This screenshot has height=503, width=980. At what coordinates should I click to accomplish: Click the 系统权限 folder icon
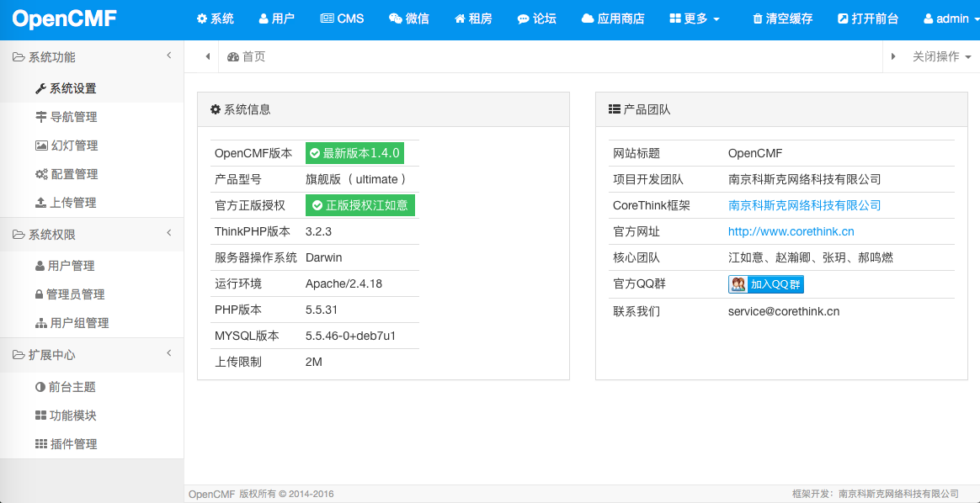pos(19,235)
